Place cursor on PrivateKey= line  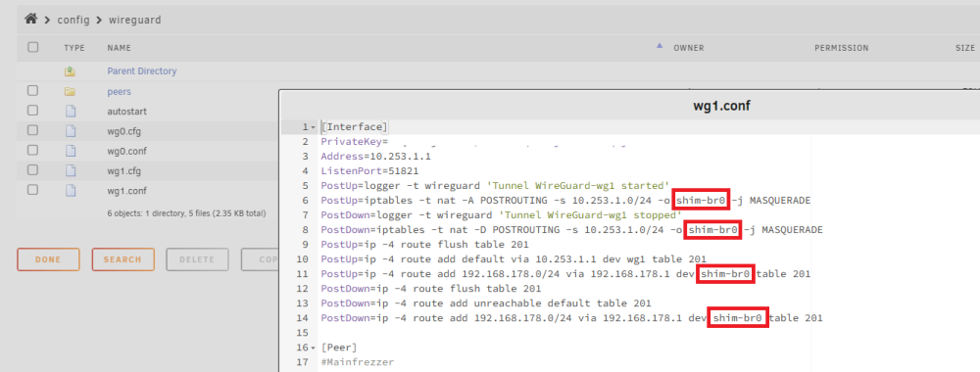(355, 142)
